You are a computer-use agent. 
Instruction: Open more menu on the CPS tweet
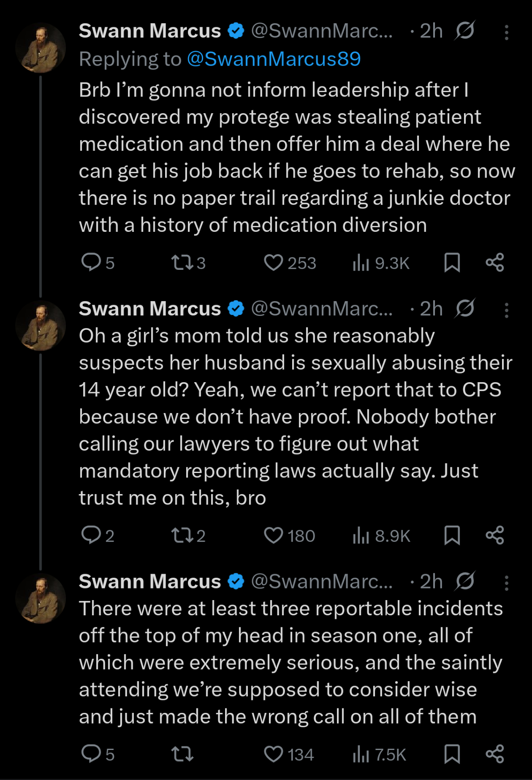506,310
